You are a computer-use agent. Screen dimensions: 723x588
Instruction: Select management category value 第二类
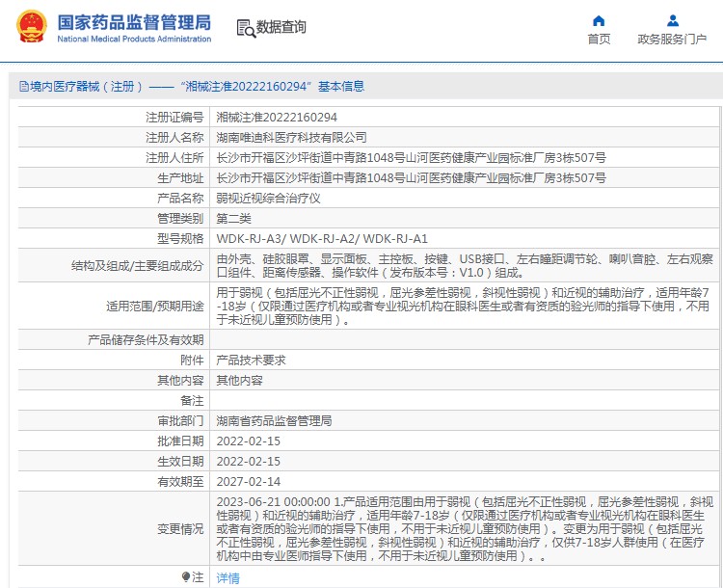point(234,219)
